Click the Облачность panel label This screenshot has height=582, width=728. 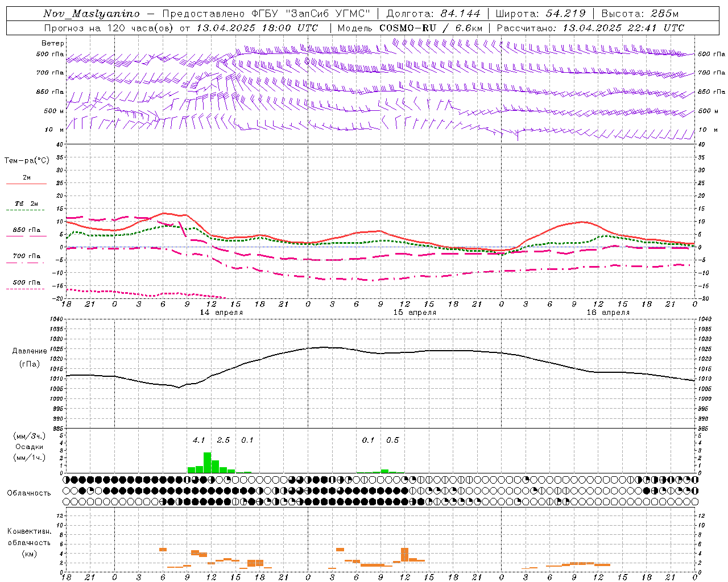tap(28, 493)
